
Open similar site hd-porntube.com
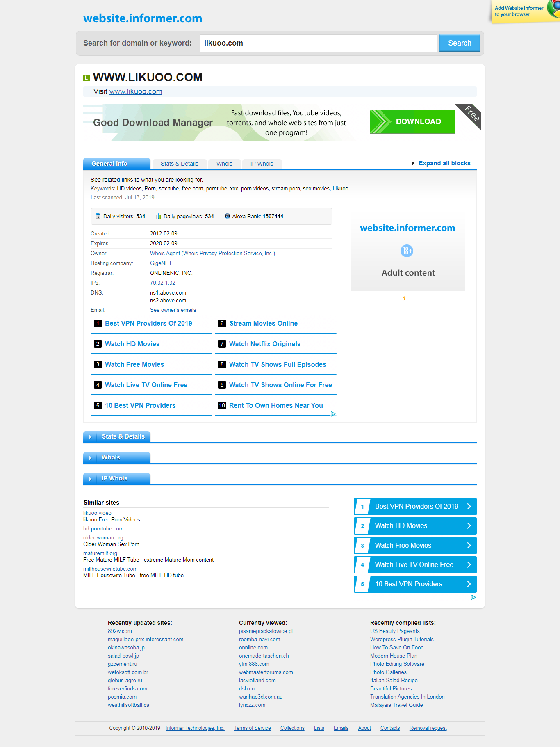tap(103, 529)
